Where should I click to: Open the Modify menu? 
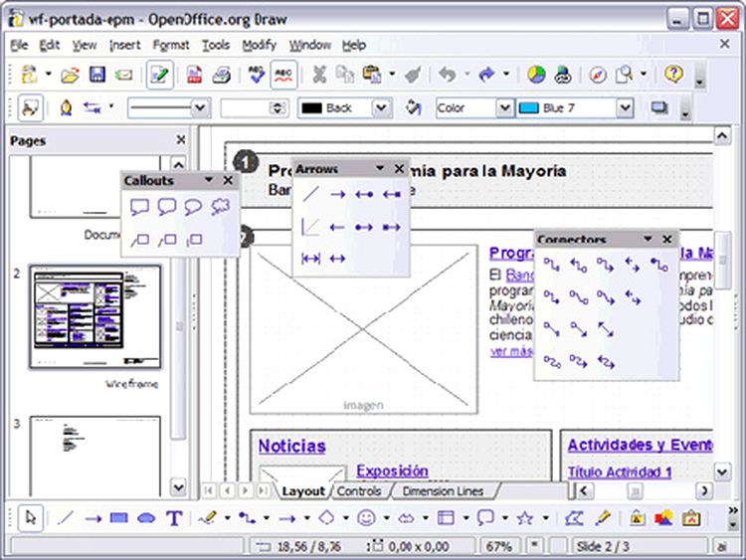coord(260,45)
